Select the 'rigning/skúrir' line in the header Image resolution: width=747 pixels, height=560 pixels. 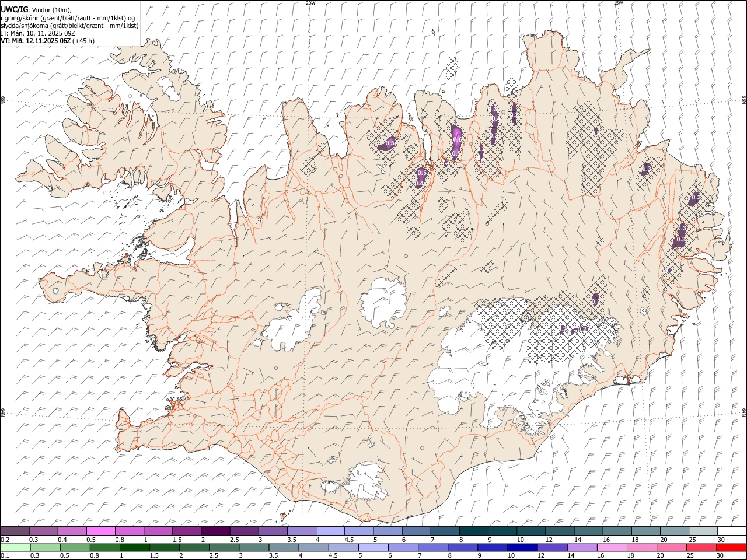pos(69,17)
